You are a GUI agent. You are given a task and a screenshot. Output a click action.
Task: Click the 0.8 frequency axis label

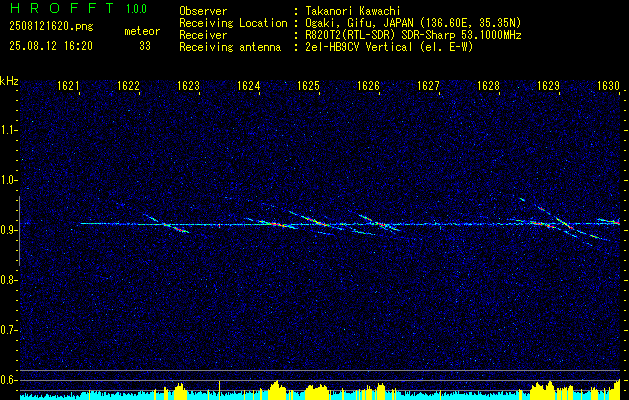point(7,280)
